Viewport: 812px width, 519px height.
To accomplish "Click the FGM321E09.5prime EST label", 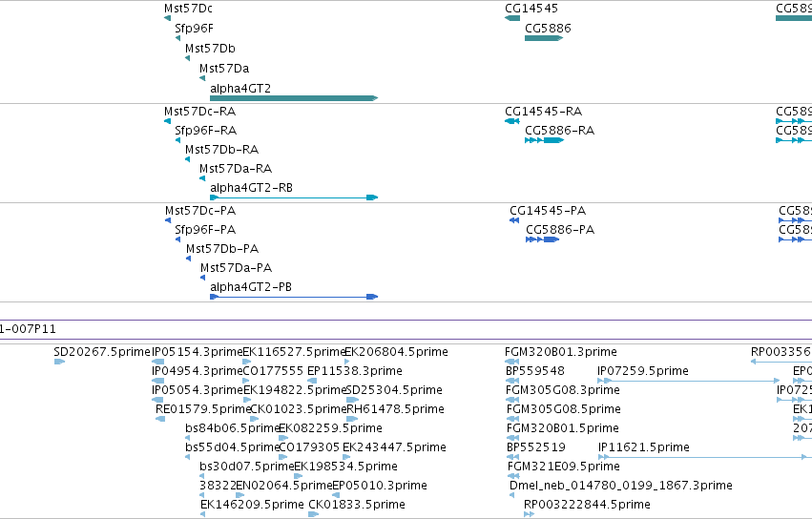I will tap(563, 467).
